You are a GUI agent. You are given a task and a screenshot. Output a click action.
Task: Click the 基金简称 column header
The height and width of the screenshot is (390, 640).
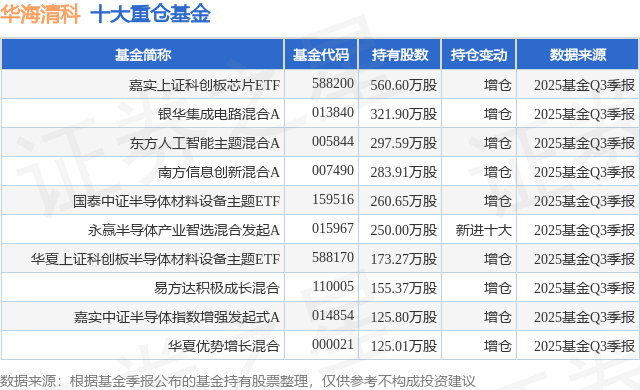click(x=142, y=55)
